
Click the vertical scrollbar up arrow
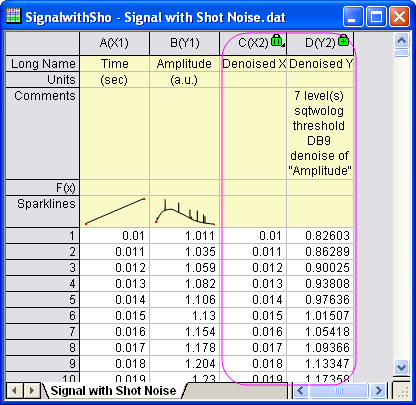[401, 41]
